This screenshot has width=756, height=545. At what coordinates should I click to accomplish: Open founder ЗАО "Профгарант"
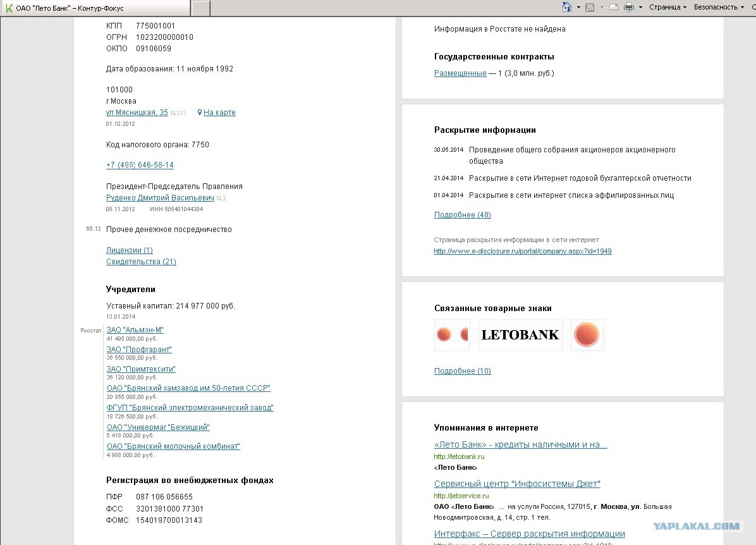(139, 350)
